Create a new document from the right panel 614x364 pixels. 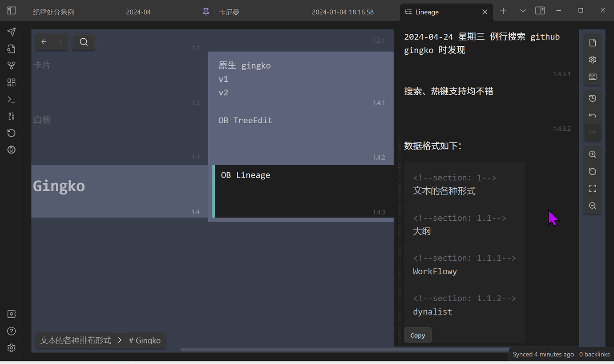(x=592, y=42)
